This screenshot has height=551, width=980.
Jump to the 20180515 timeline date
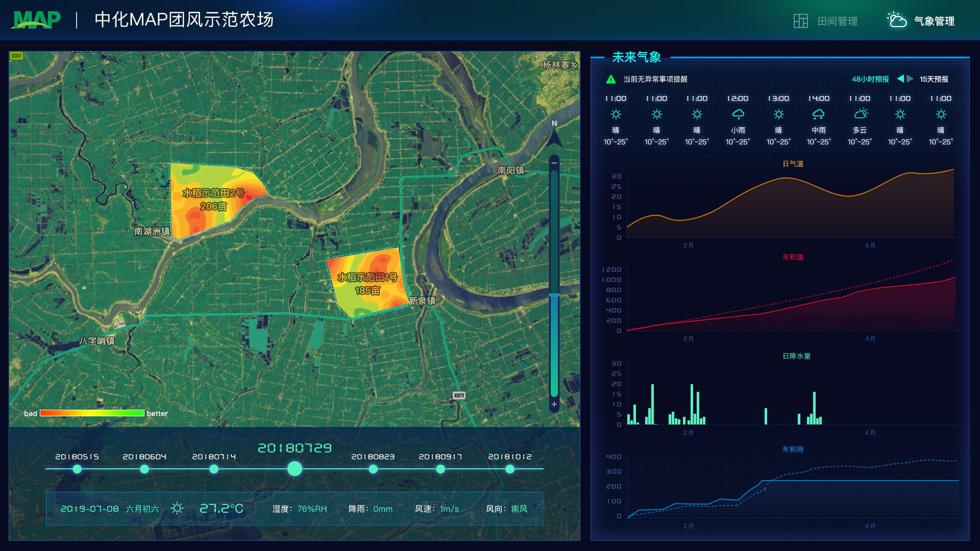tap(77, 469)
